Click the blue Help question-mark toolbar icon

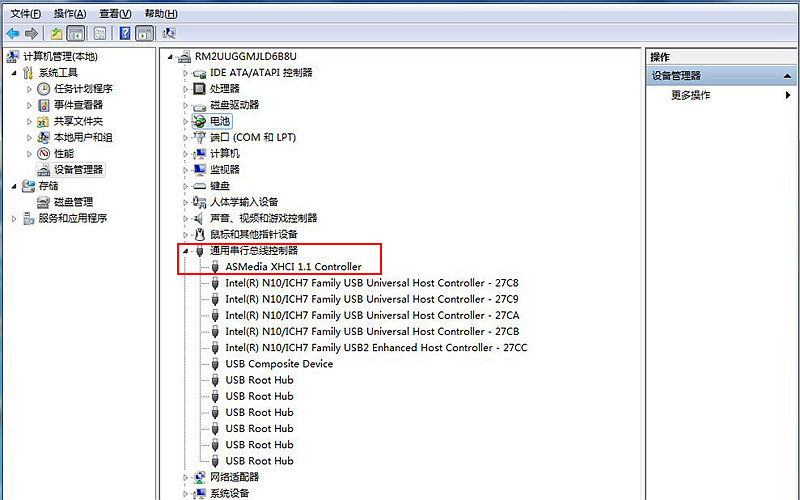click(124, 34)
